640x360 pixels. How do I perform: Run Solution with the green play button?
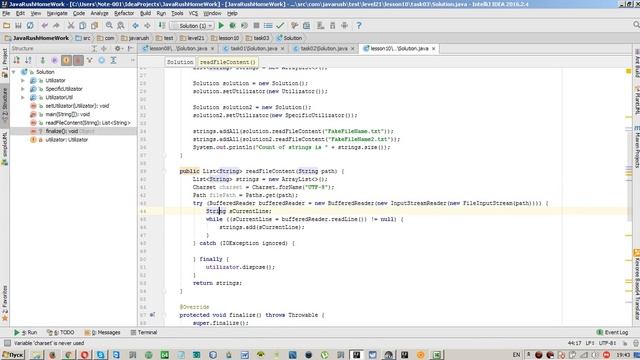221,26
